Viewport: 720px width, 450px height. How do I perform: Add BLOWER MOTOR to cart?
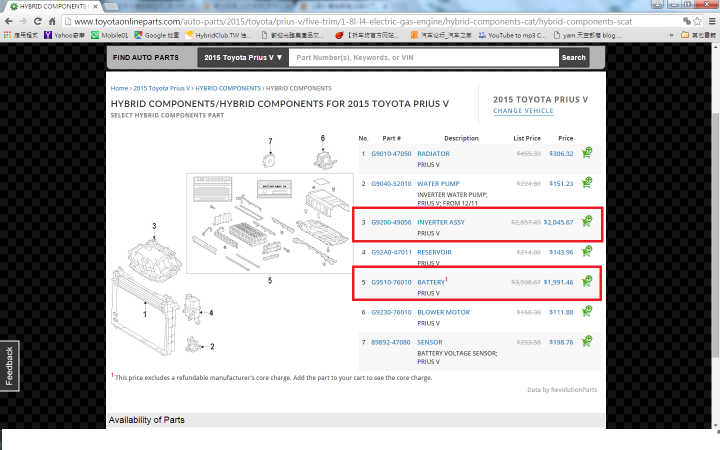point(587,311)
